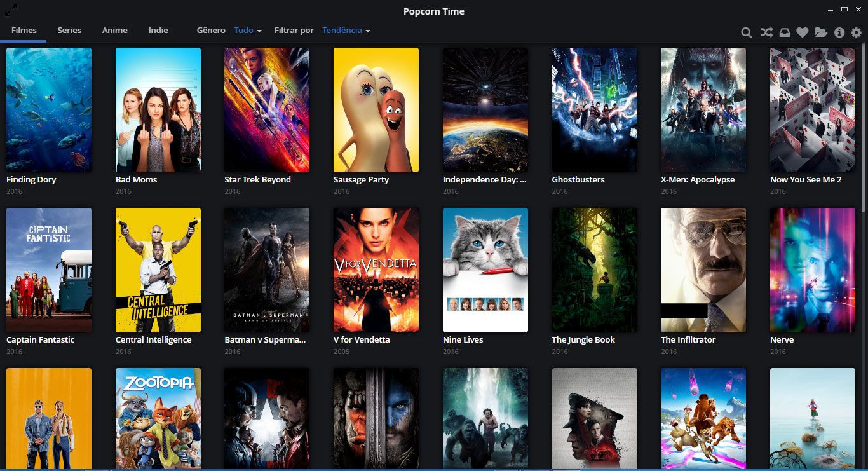Click the Sausage Party title text

(x=361, y=180)
